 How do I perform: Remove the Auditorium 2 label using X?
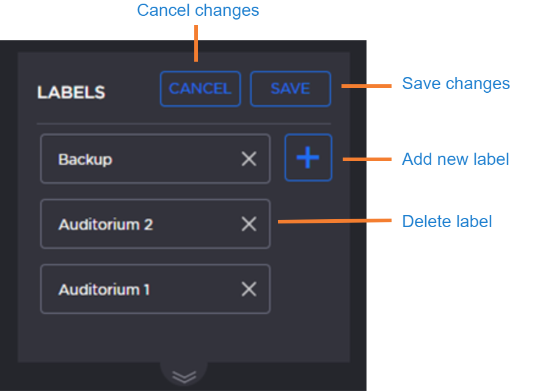249,224
